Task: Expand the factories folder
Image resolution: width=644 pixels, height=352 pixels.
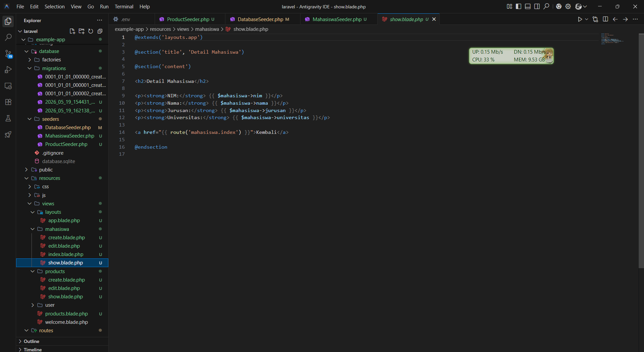Action: pos(29,60)
